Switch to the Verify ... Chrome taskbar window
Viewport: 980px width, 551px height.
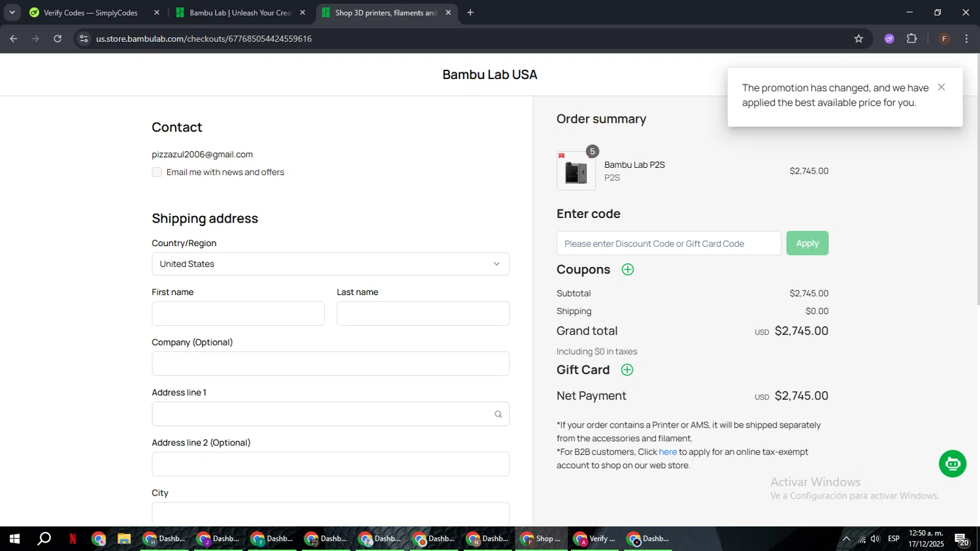coord(595,539)
